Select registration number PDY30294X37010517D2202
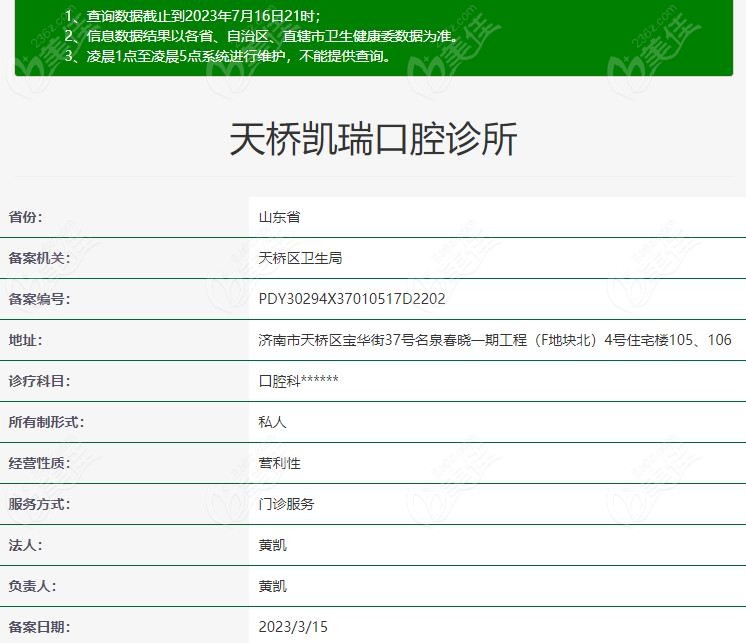The width and height of the screenshot is (746, 643). 352,299
